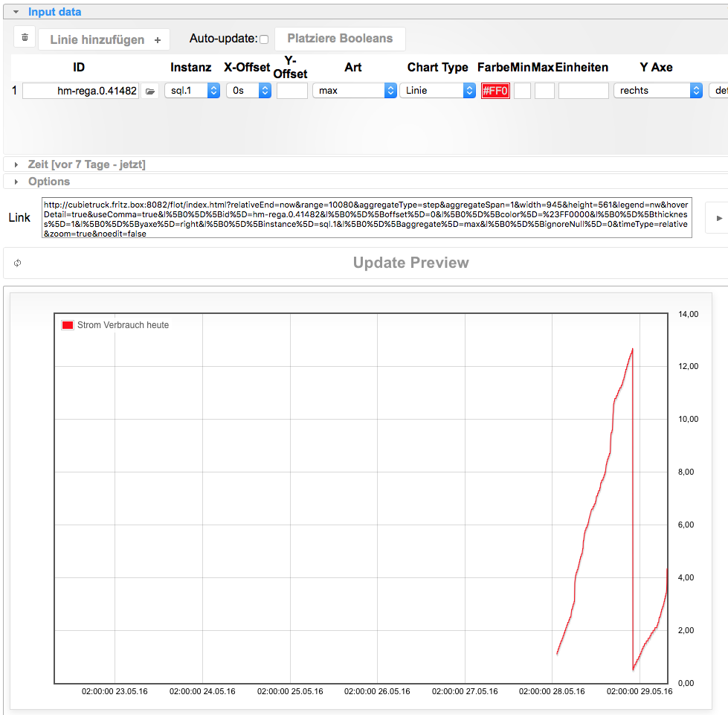Open the Instanz dropdown showing sql.1
This screenshot has width=728, height=715.
point(192,91)
